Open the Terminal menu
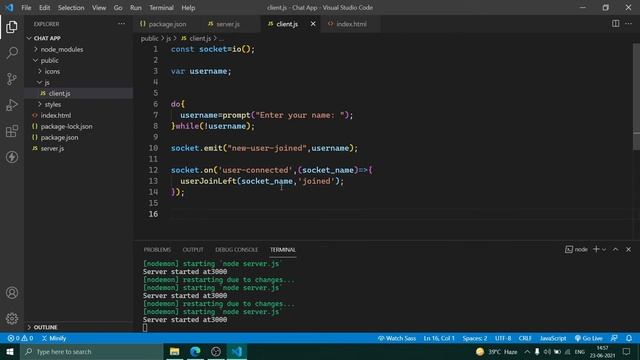This screenshot has height=360, width=640. [x=161, y=7]
